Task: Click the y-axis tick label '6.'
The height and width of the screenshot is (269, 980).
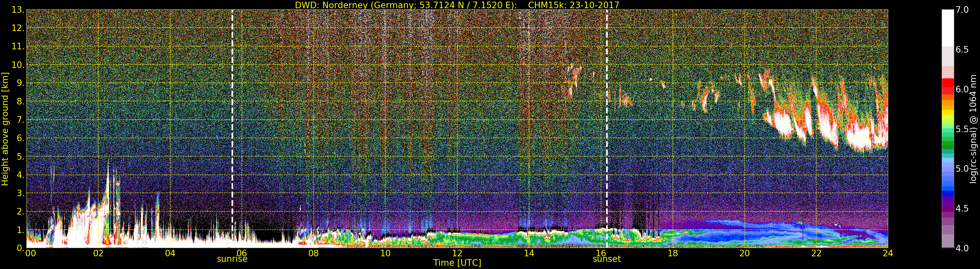Action: pyautogui.click(x=20, y=138)
